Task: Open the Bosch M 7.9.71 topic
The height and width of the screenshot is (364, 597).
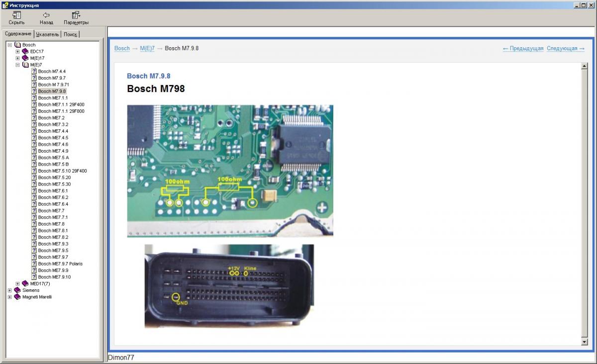Action: coord(53,85)
